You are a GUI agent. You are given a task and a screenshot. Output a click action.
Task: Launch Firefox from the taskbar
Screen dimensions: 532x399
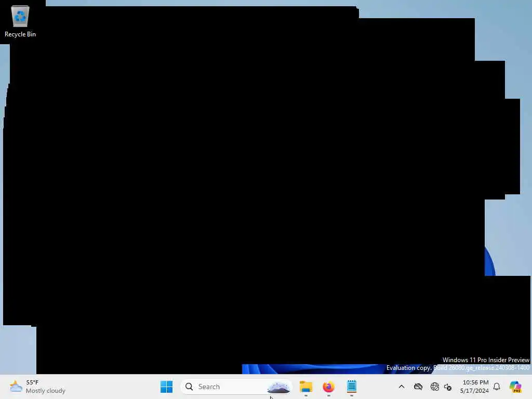coord(328,387)
